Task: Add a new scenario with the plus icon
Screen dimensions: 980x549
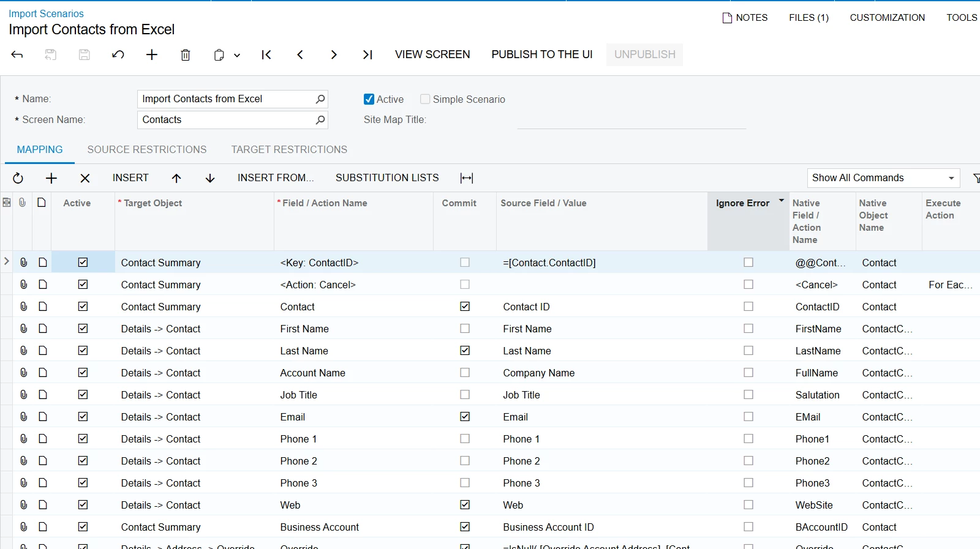Action: pyautogui.click(x=152, y=54)
